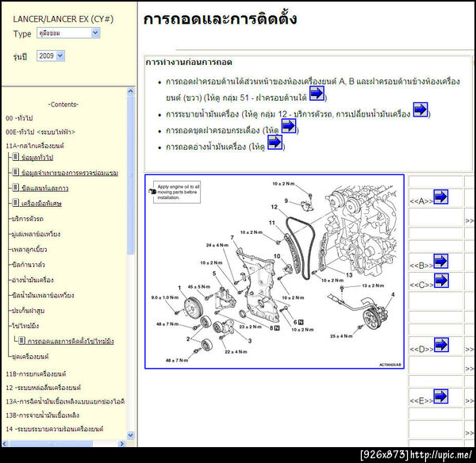Image resolution: width=476 pixels, height=463 pixels.
Task: Expand บริการตัวรถ item
Action: [28, 219]
